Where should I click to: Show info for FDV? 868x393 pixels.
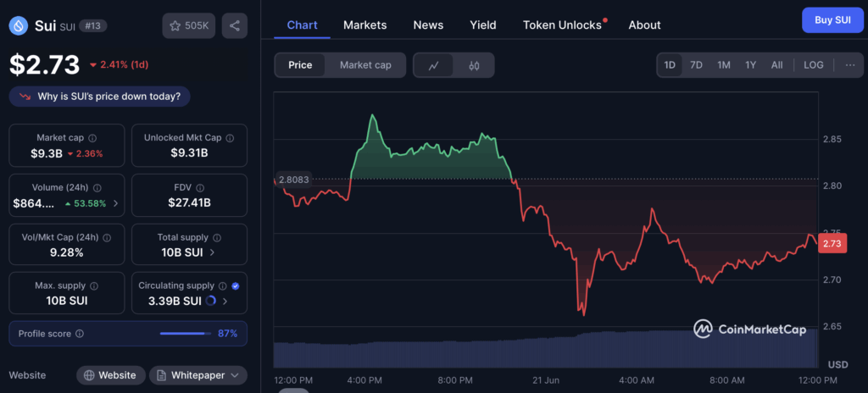click(x=200, y=188)
